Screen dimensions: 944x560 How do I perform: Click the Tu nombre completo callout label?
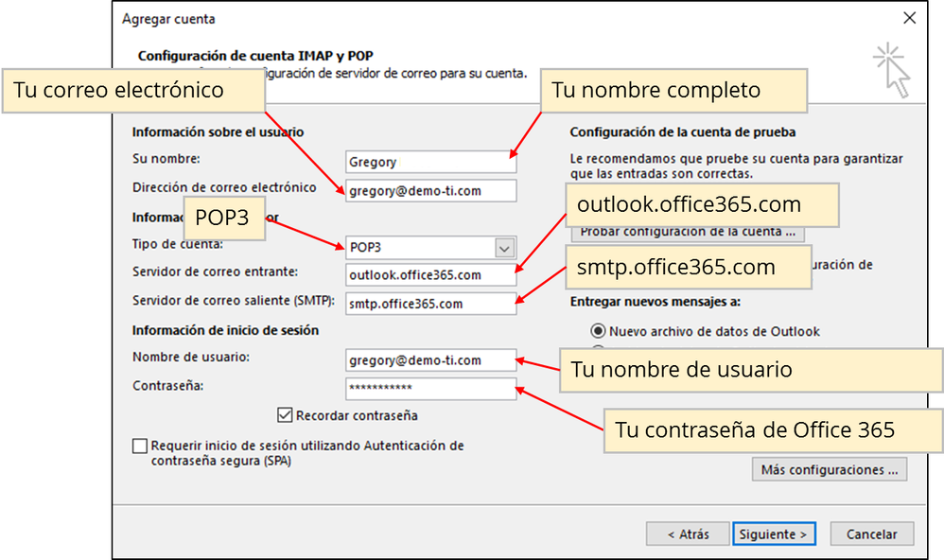point(673,91)
